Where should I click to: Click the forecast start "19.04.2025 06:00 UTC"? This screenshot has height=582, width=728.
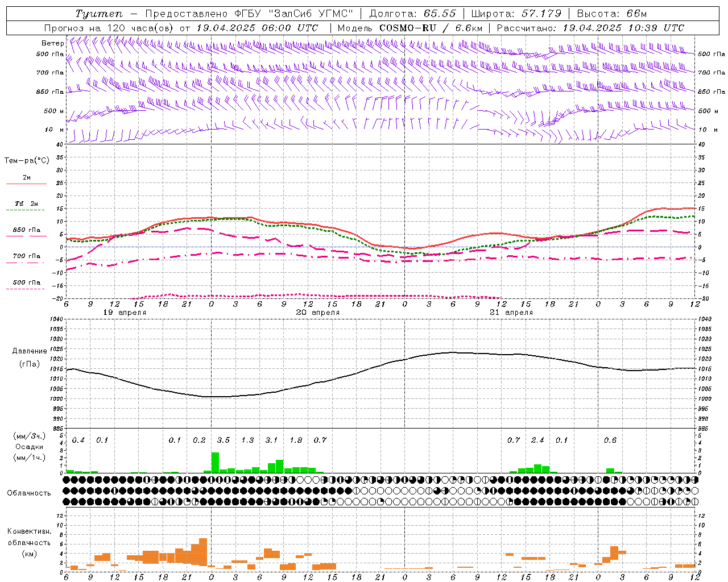(x=257, y=28)
